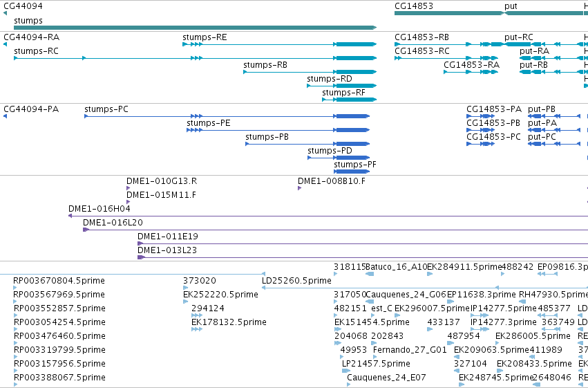This screenshot has height=388, width=588.
Task: Click the CG44094-PA protein label
Action: point(31,109)
